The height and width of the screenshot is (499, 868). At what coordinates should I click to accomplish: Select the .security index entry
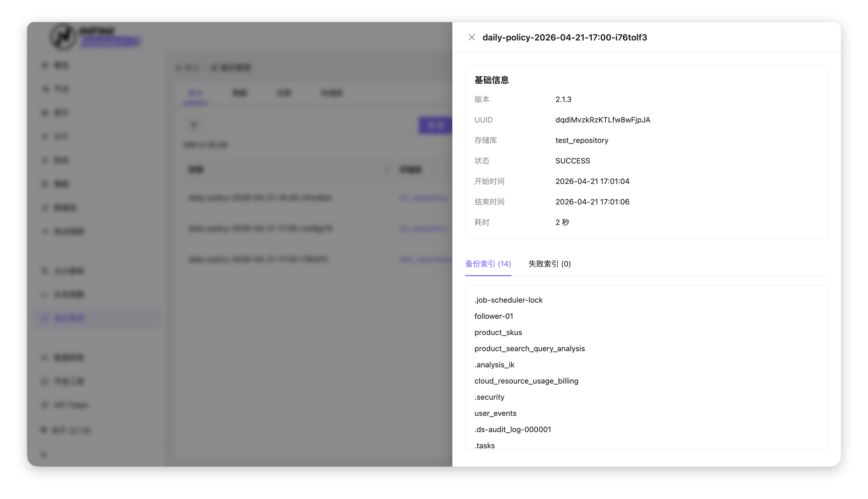(x=489, y=397)
